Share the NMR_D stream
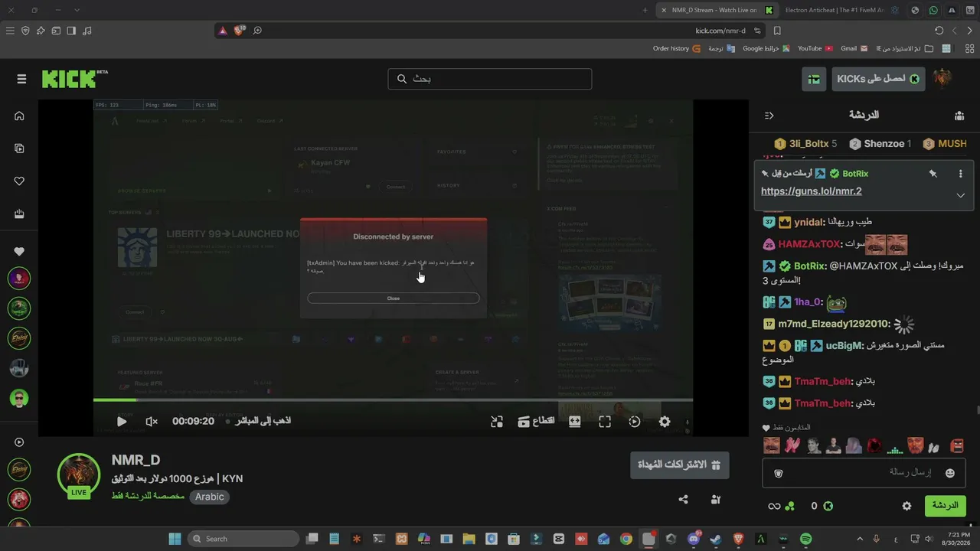The width and height of the screenshot is (980, 551). [x=683, y=500]
